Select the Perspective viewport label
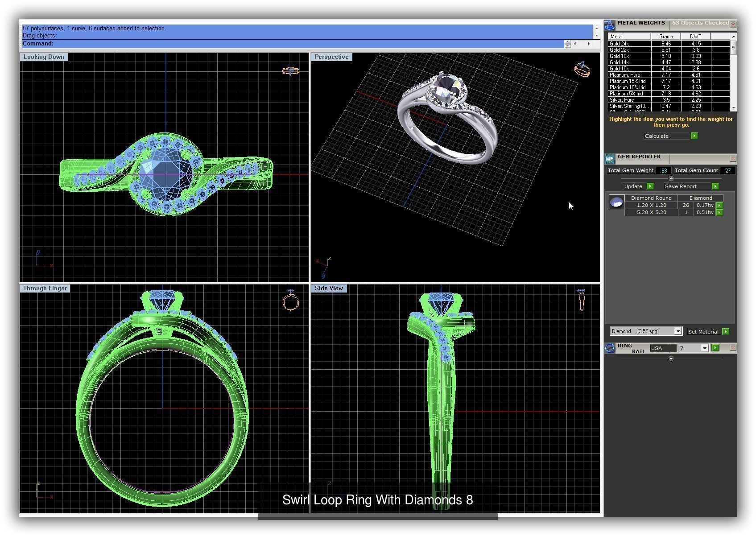756x536 pixels. [331, 57]
